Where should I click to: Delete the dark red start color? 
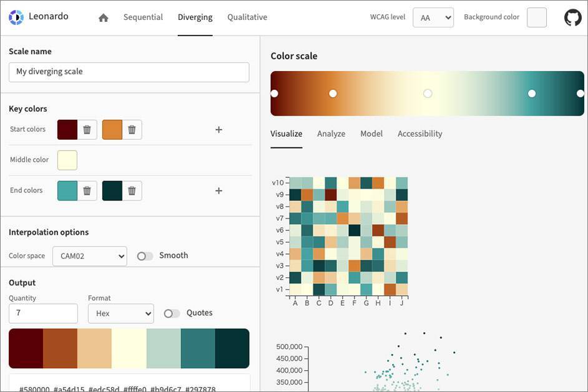pos(87,130)
